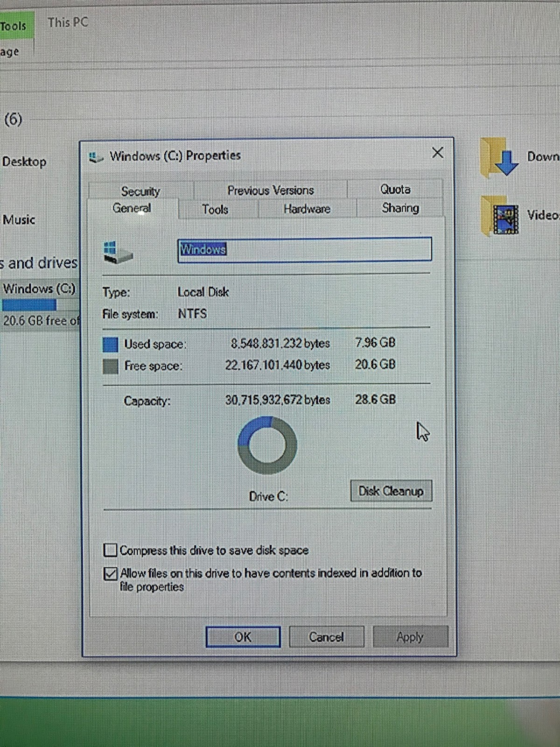
Task: Open the Videos folder icon
Action: point(499,216)
